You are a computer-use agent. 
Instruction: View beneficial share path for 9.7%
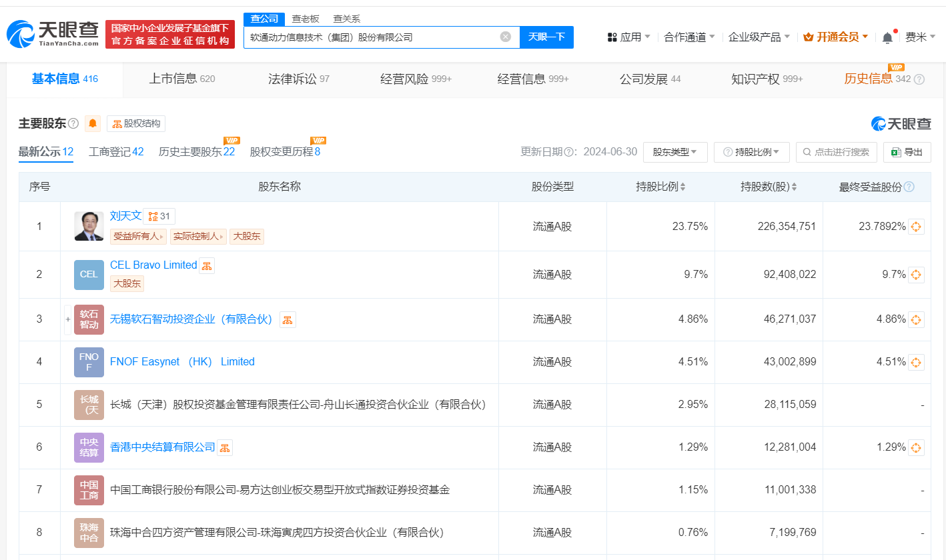(x=916, y=274)
